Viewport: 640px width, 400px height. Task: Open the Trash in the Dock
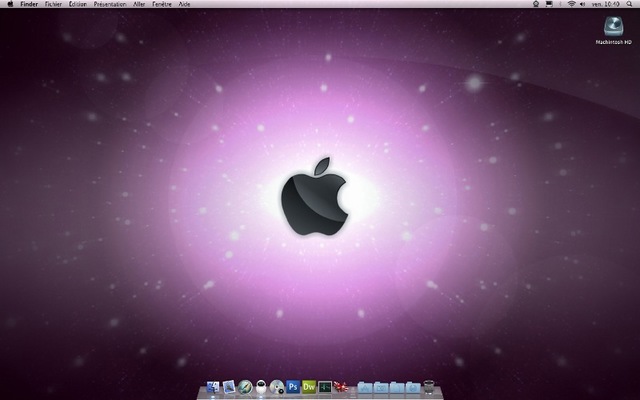point(428,386)
